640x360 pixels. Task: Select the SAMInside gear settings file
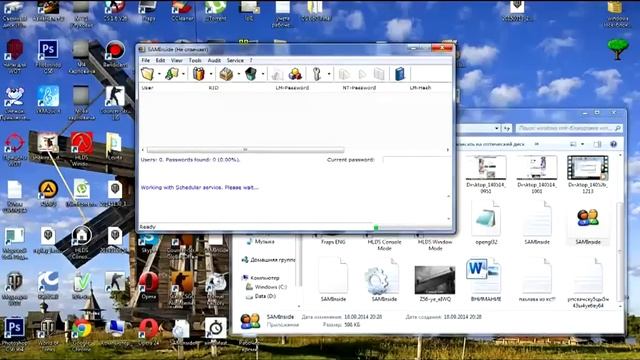(x=384, y=280)
